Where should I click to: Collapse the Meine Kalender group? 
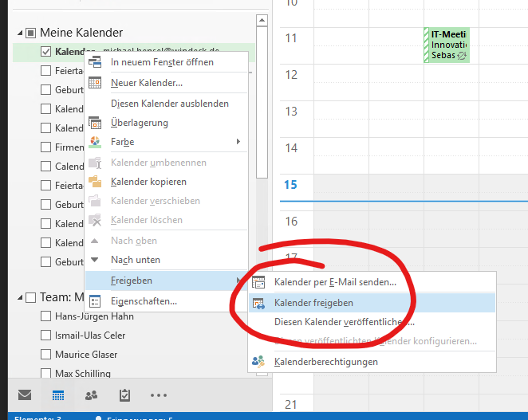[18, 33]
